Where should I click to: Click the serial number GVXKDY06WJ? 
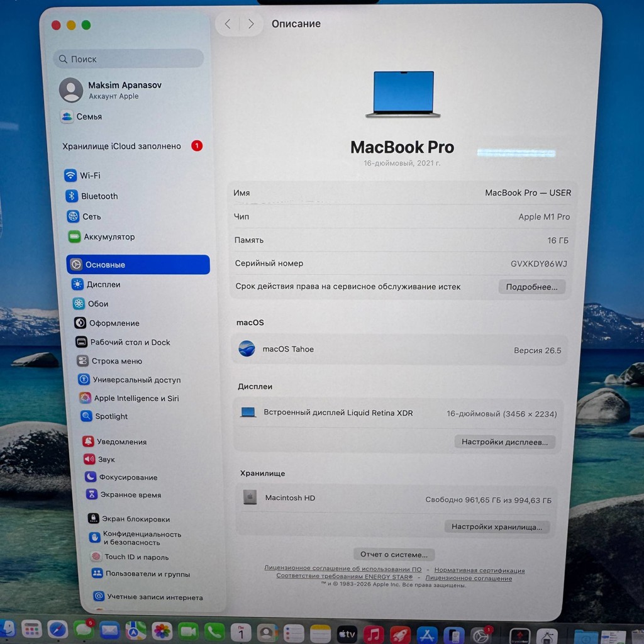pyautogui.click(x=538, y=264)
